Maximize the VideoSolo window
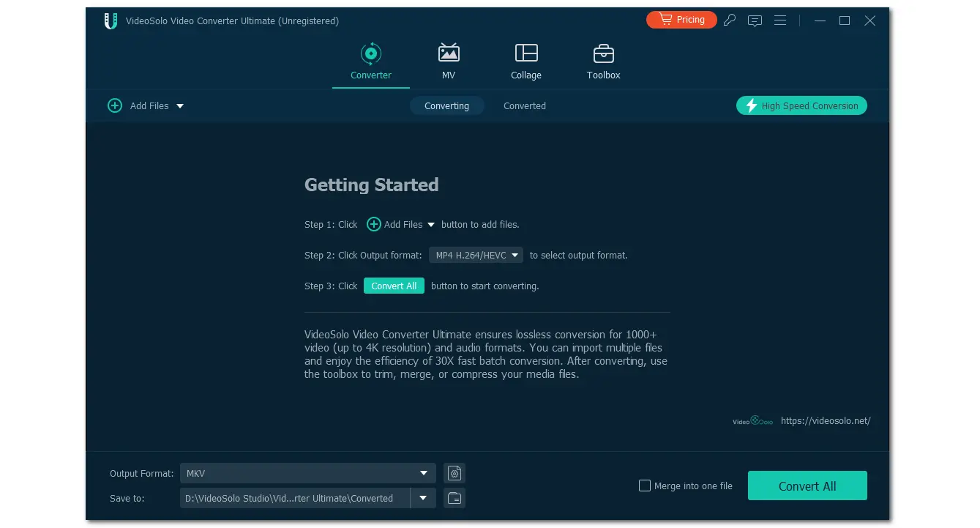Viewport: 980px width, 528px height. tap(845, 21)
